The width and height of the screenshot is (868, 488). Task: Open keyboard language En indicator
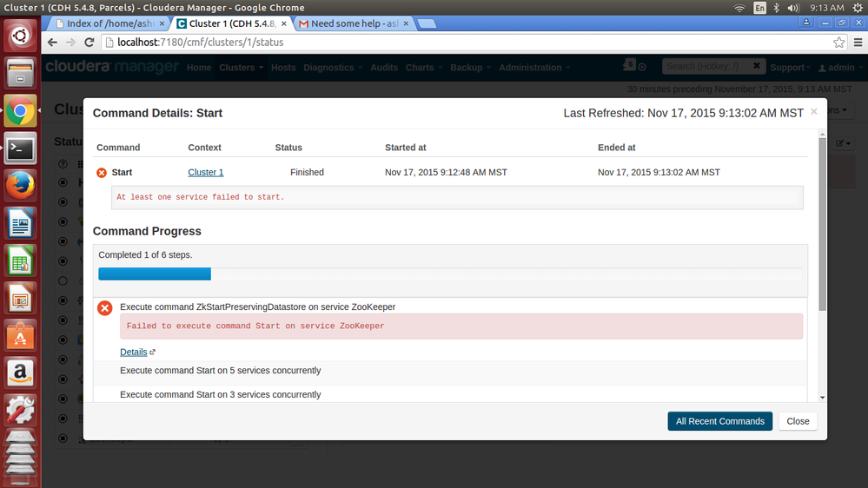pos(759,8)
